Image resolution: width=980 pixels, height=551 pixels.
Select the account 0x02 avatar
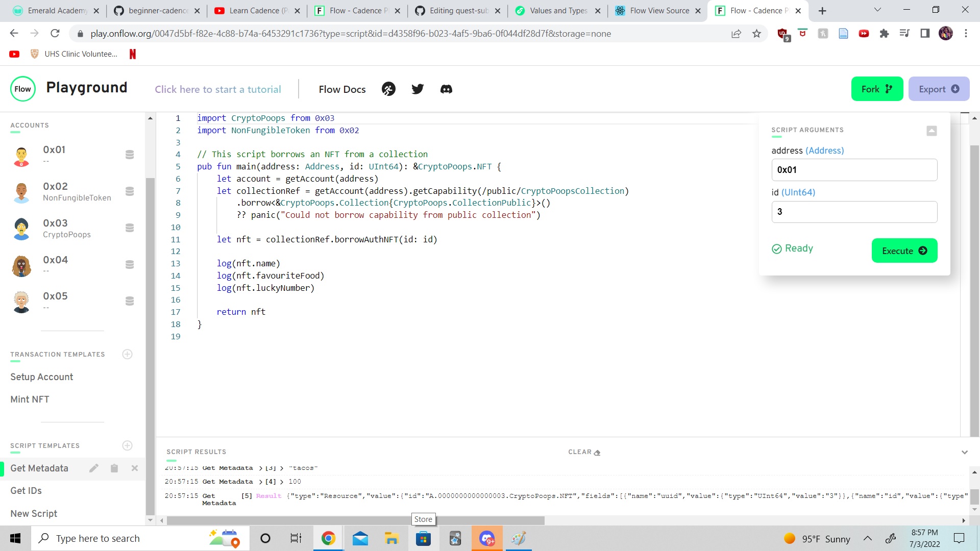(x=21, y=192)
